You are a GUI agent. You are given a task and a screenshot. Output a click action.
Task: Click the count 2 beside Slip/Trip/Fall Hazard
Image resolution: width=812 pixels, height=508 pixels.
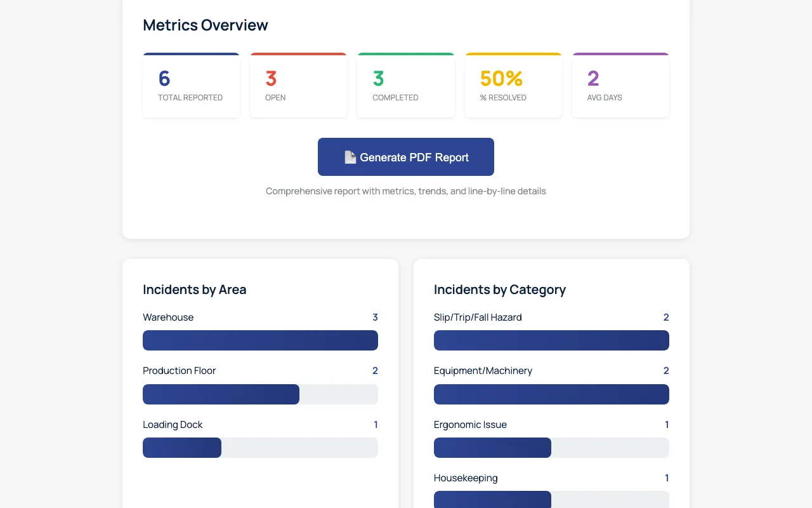point(666,317)
